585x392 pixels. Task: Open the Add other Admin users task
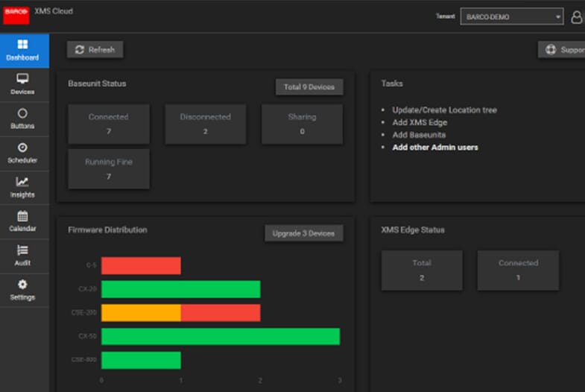coord(435,148)
